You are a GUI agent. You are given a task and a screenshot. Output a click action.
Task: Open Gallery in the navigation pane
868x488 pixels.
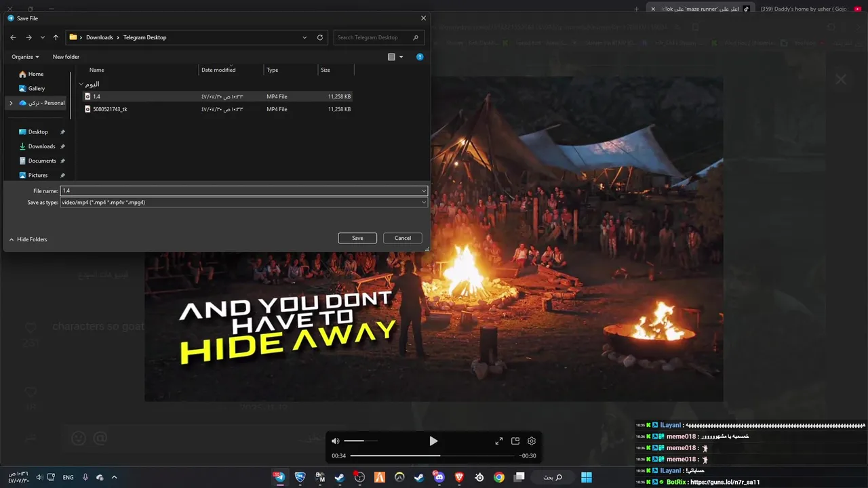click(x=37, y=88)
